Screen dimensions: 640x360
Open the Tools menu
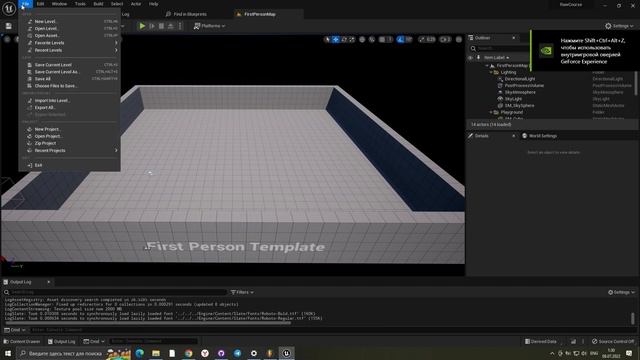click(80, 4)
